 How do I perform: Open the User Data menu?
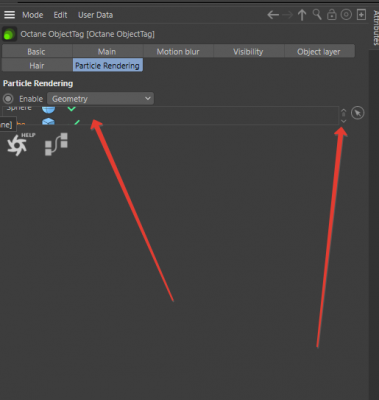(95, 15)
